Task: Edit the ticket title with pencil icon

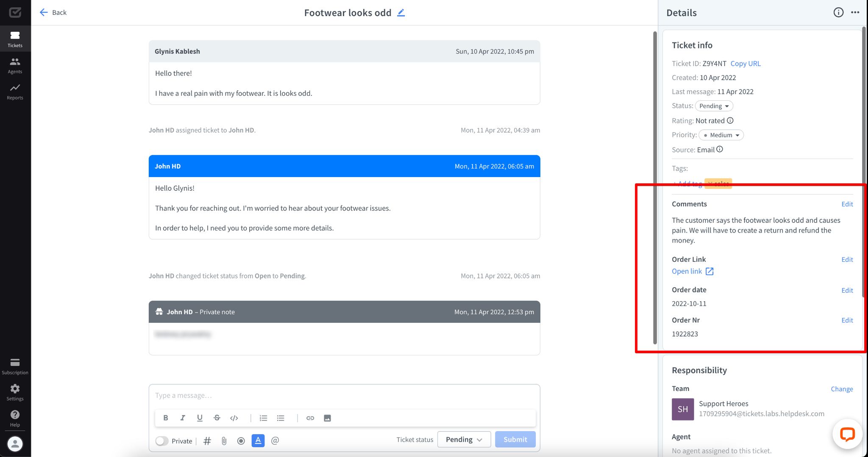Action: pos(401,13)
